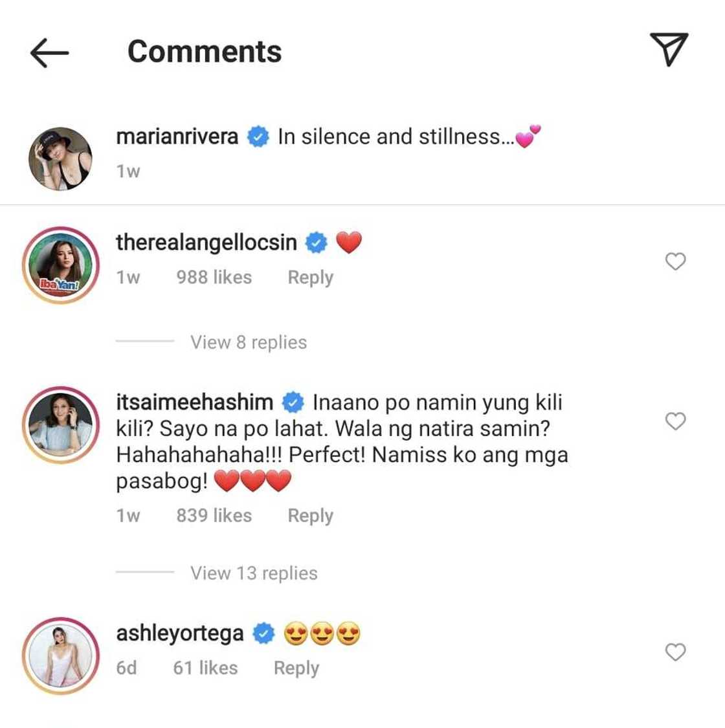
Task: Expand View 8 replies
Action: [x=249, y=342]
